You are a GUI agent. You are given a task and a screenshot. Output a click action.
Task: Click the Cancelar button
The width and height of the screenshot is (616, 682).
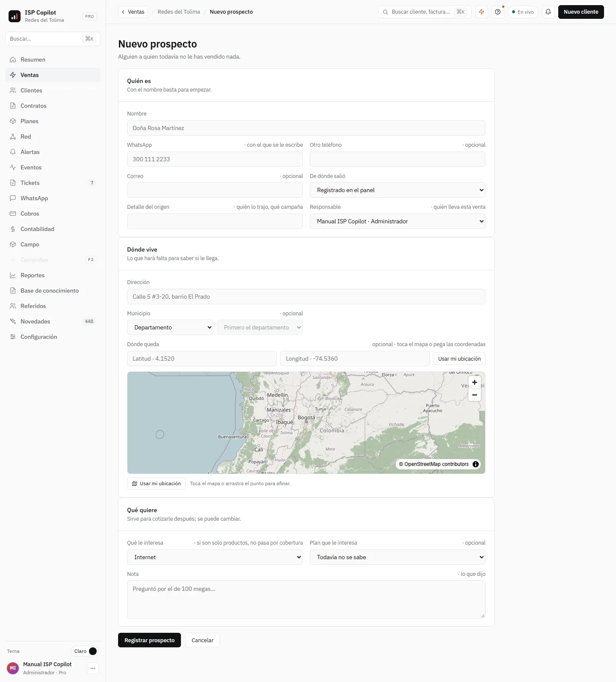(x=202, y=640)
